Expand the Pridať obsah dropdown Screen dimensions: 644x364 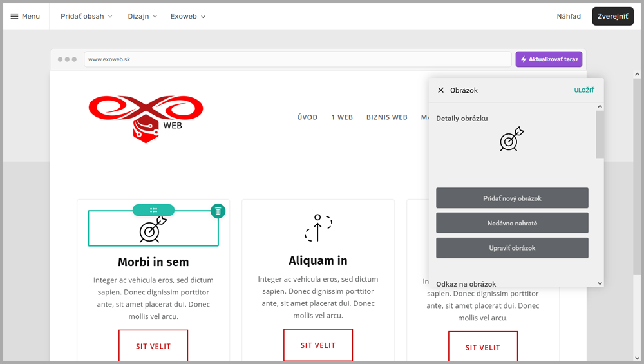[86, 16]
